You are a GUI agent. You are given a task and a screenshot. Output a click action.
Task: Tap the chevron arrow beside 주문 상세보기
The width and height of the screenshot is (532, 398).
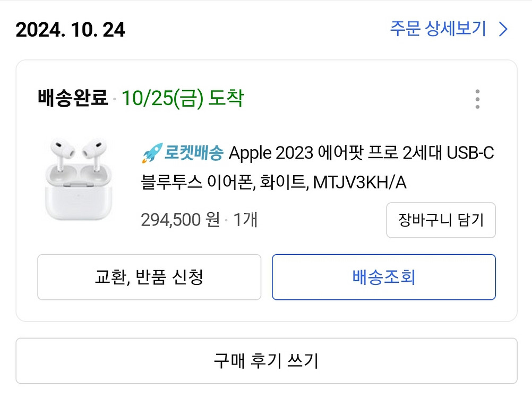click(503, 29)
